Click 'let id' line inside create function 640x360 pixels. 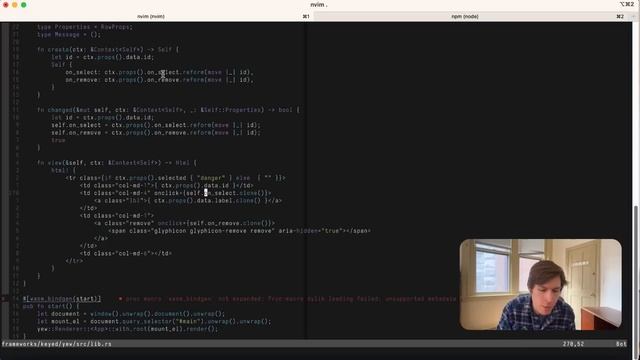[102, 57]
